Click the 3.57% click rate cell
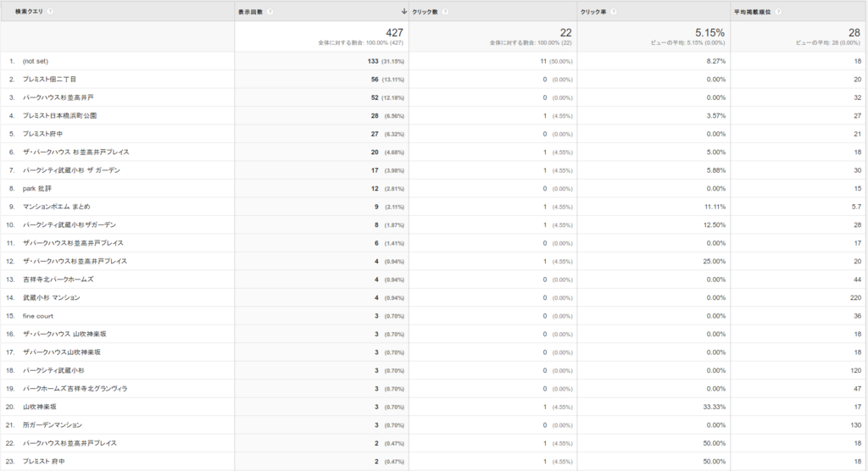Viewport: 868px width, 471px height. 715,116
